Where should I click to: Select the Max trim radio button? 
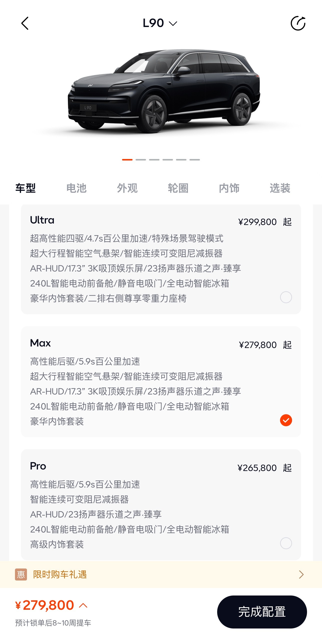click(286, 420)
